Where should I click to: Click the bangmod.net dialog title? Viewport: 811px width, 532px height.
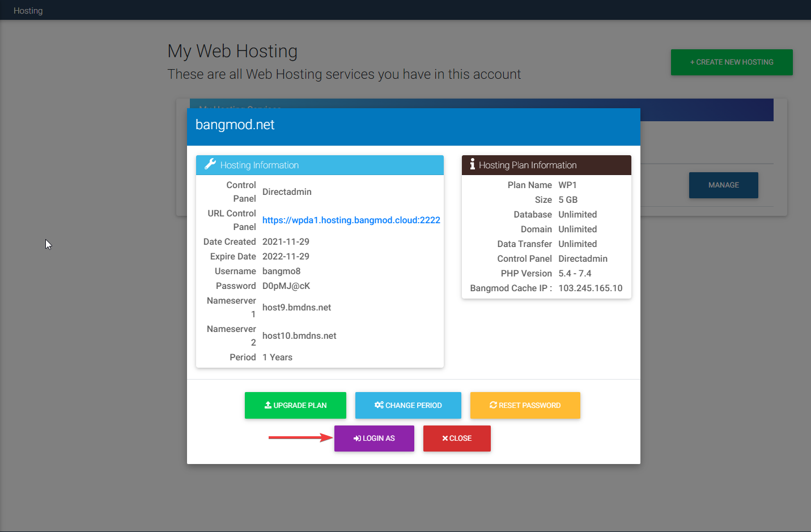[235, 125]
